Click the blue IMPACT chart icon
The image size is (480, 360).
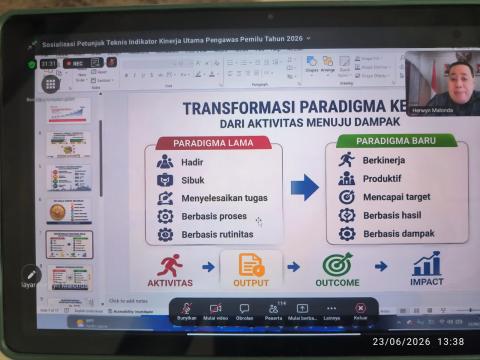[x=427, y=264]
